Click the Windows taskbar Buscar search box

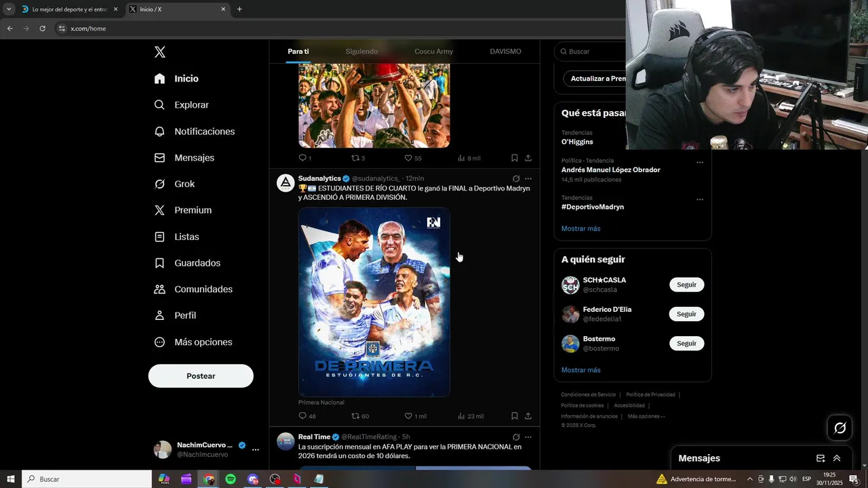tap(87, 479)
